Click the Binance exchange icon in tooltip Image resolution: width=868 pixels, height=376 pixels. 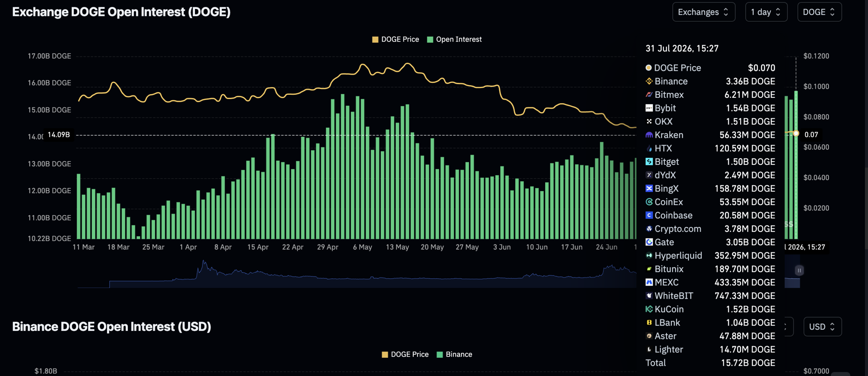pos(649,81)
